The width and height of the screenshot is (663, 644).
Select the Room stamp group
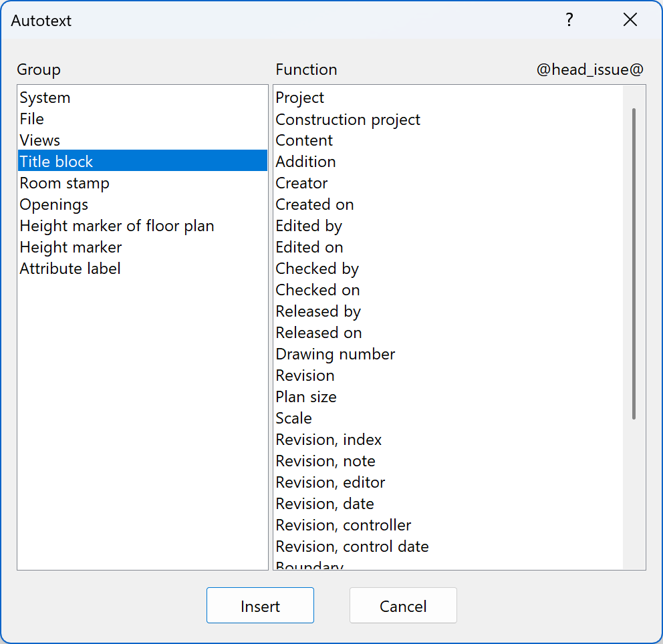click(64, 182)
